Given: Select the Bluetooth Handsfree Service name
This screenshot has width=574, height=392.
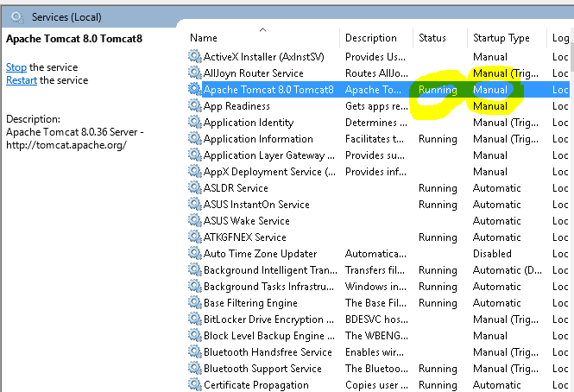Looking at the screenshot, I should point(268,352).
